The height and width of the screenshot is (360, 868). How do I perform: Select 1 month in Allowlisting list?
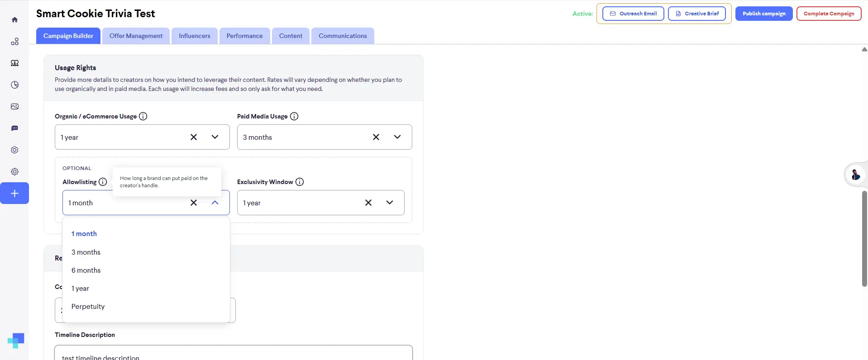pyautogui.click(x=146, y=234)
